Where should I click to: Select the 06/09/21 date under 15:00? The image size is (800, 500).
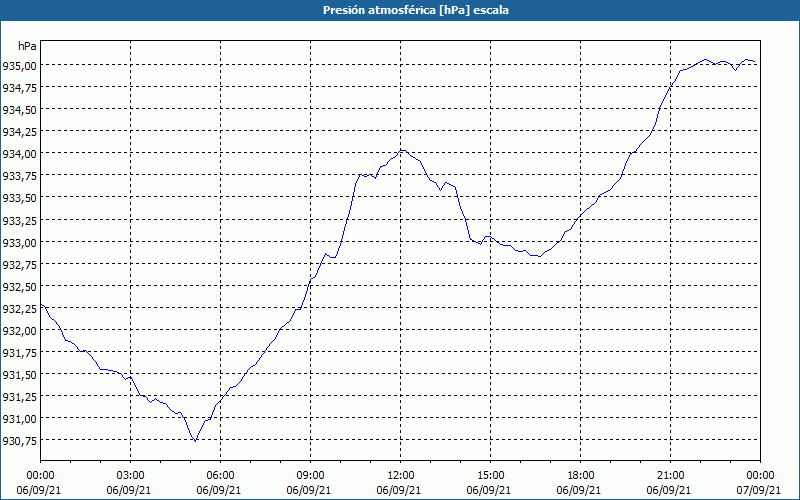click(489, 490)
